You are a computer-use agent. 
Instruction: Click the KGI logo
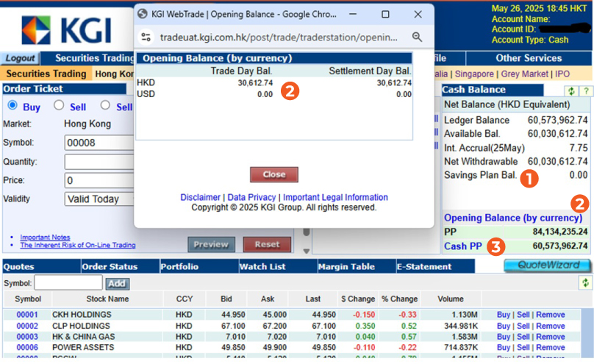click(x=66, y=29)
